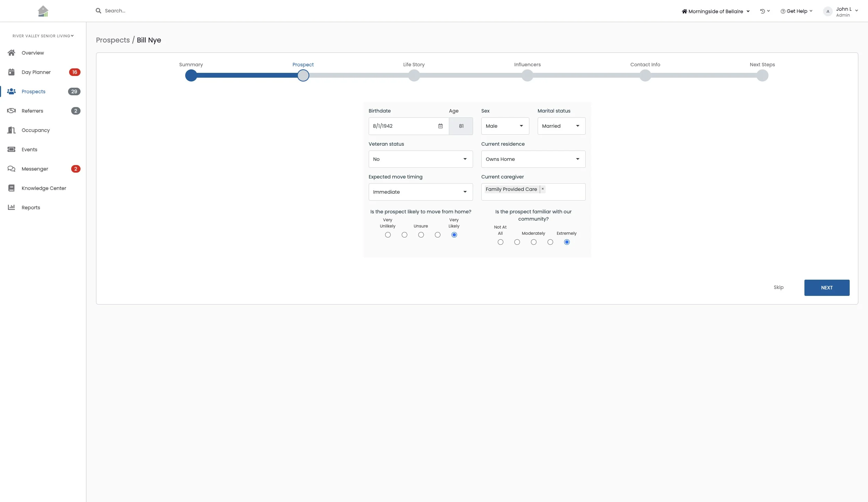Screen dimensions: 868x502
Task: Click the Prospect step marker
Action: pos(303,75)
